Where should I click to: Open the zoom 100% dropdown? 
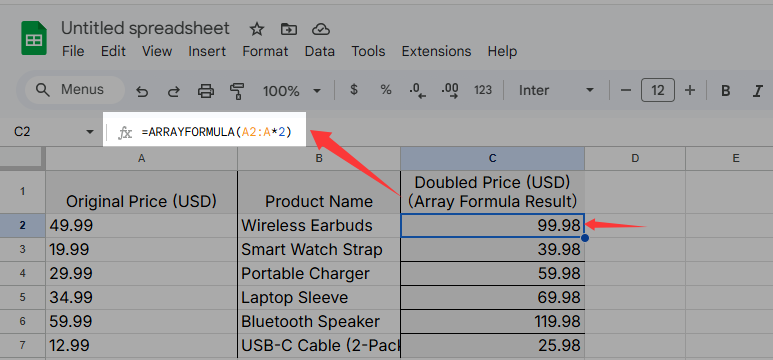point(292,91)
